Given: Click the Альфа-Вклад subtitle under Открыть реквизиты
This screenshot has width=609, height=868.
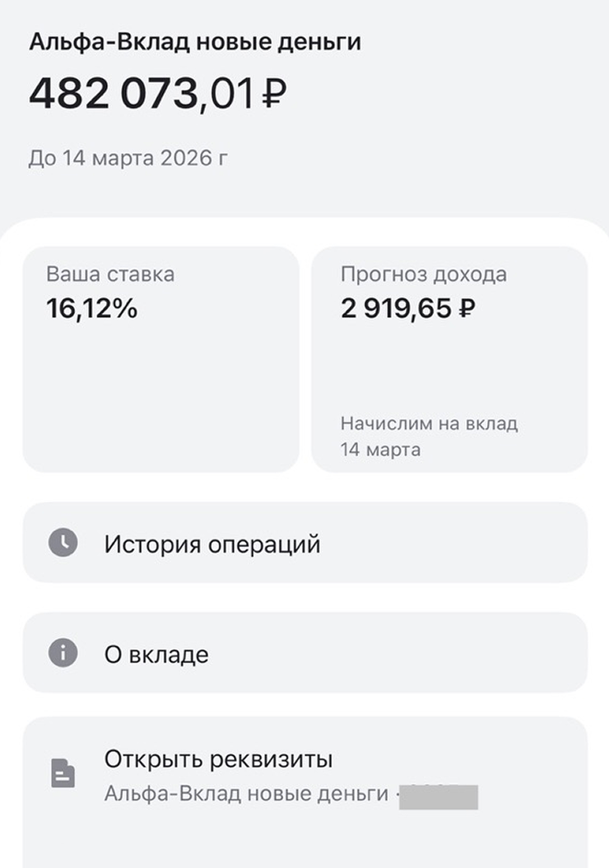Looking at the screenshot, I should (245, 794).
